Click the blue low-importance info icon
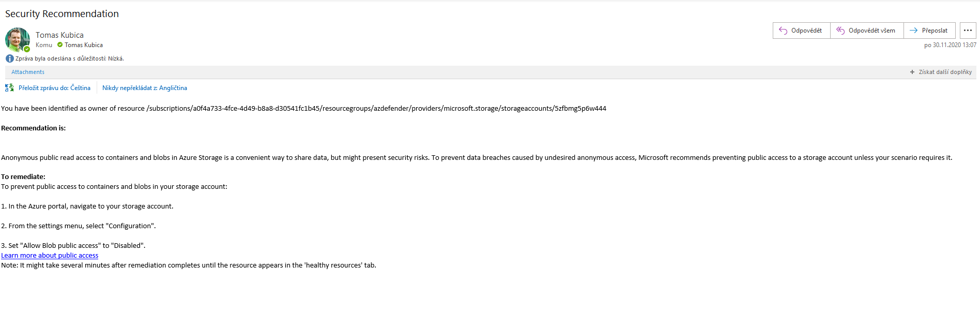The width and height of the screenshot is (980, 311). point(9,58)
